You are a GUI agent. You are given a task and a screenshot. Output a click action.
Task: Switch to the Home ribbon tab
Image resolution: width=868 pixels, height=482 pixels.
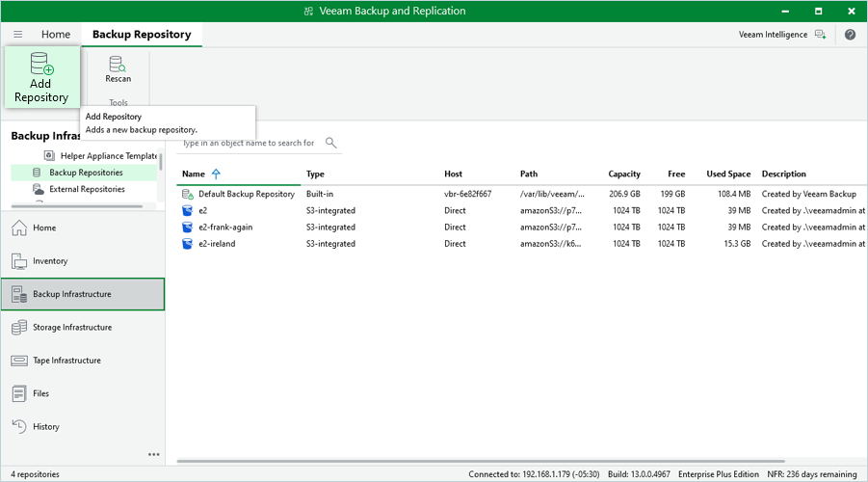56,35
